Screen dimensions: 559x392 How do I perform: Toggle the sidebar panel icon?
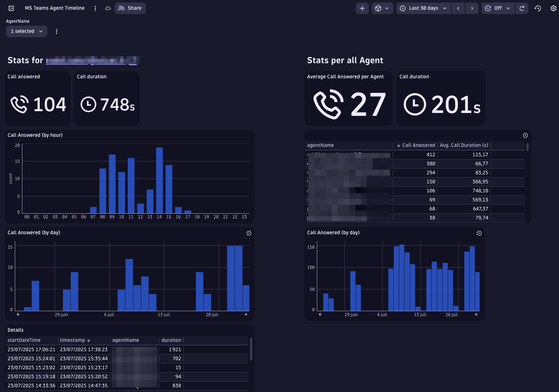point(11,8)
